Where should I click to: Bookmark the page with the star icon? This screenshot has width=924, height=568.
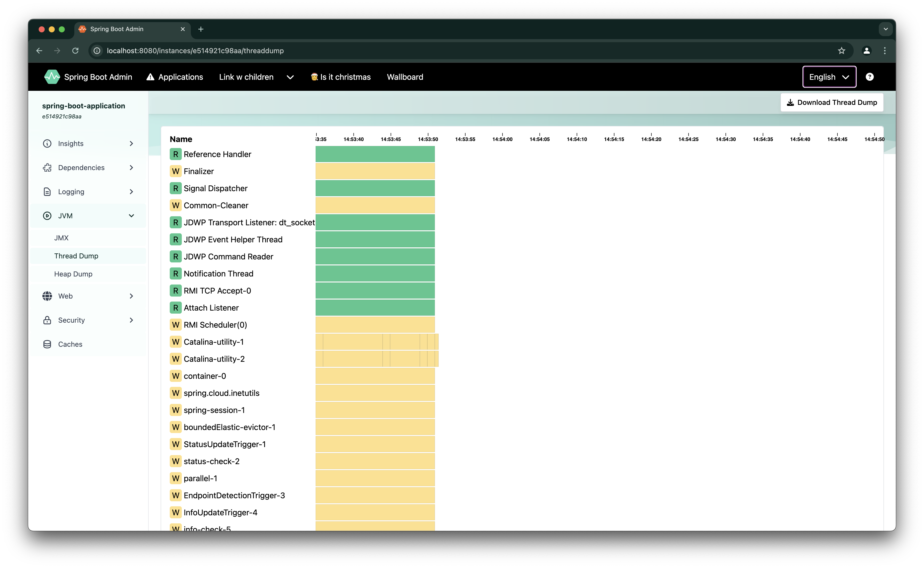(841, 51)
